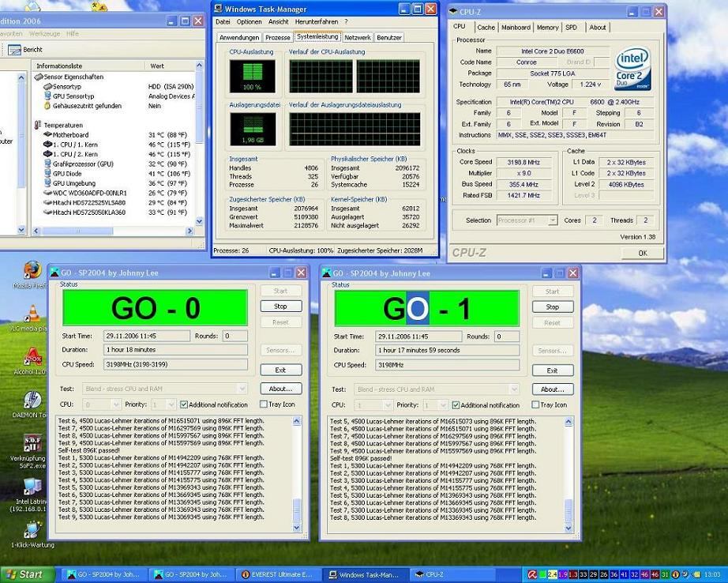Click the CPU Speed field in GO - 1

(x=447, y=365)
